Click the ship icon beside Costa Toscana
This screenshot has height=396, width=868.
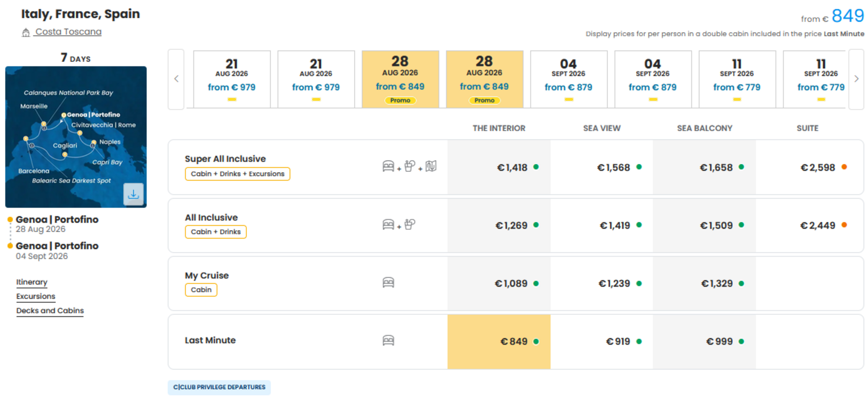pos(26,33)
